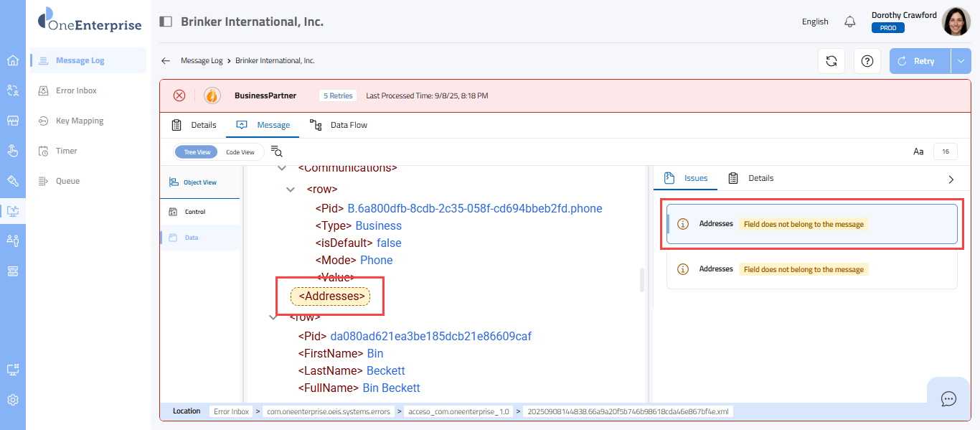The height and width of the screenshot is (430, 980).
Task: Click the refresh icon button
Action: click(x=831, y=61)
